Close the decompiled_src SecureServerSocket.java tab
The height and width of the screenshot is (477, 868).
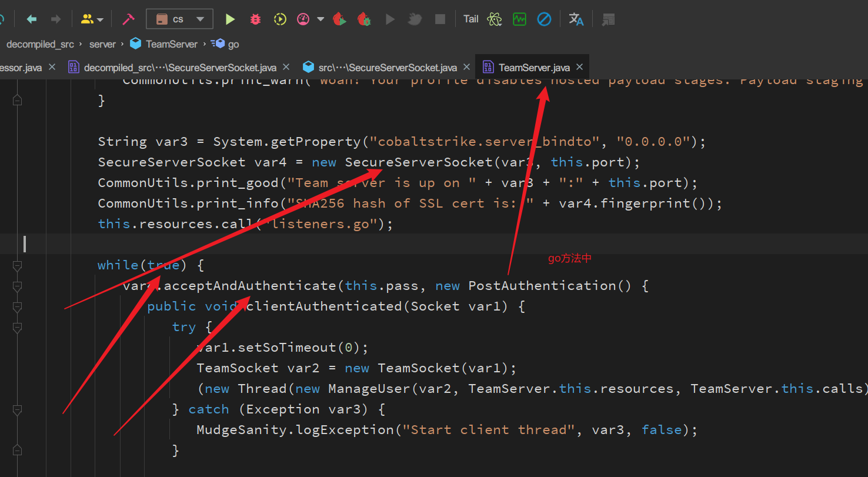pos(286,67)
